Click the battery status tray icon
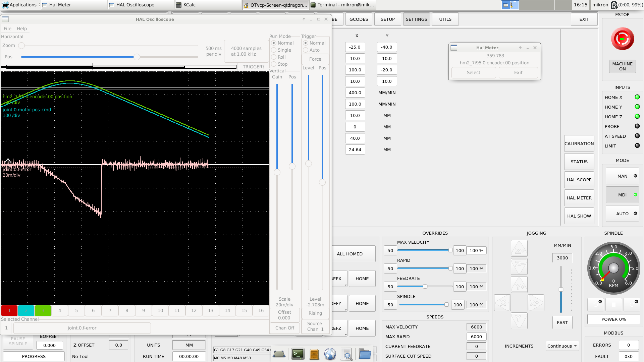The image size is (644, 362). pos(614,5)
